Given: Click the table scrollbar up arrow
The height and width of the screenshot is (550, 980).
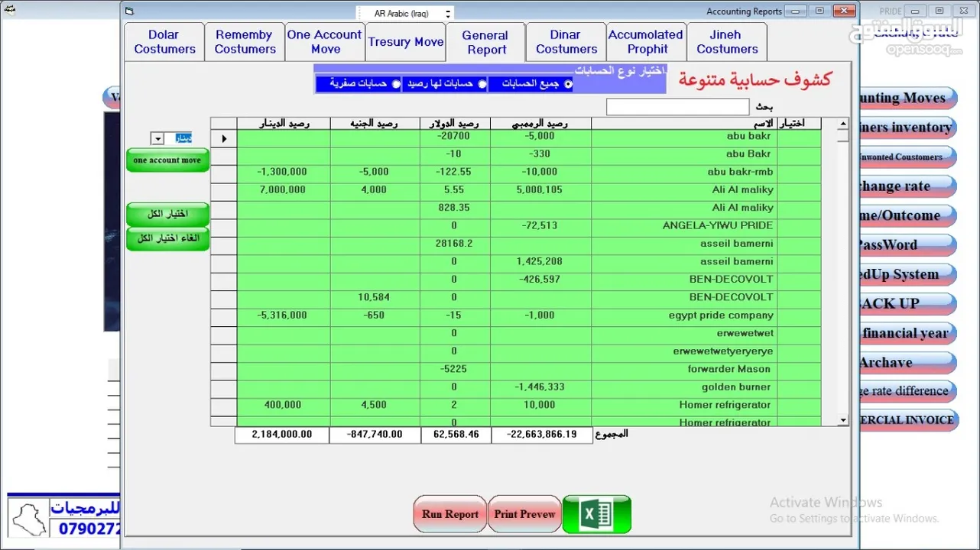Looking at the screenshot, I should pos(842,124).
